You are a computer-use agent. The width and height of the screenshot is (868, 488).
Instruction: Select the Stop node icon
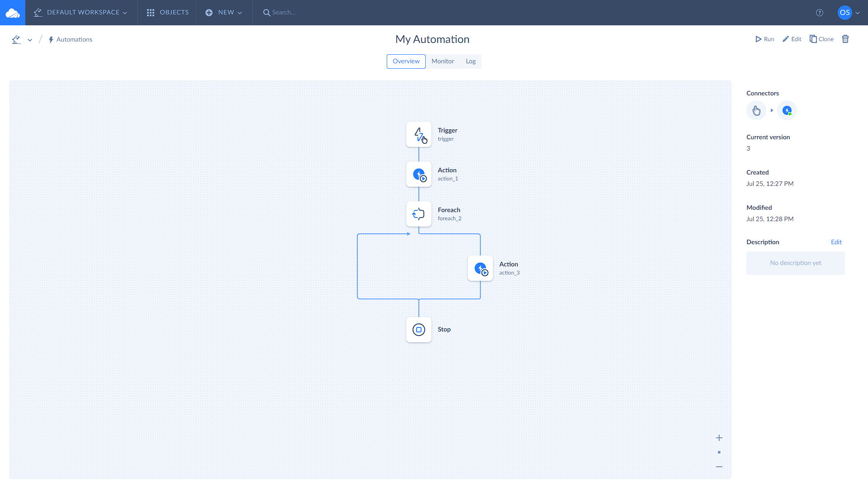(418, 330)
